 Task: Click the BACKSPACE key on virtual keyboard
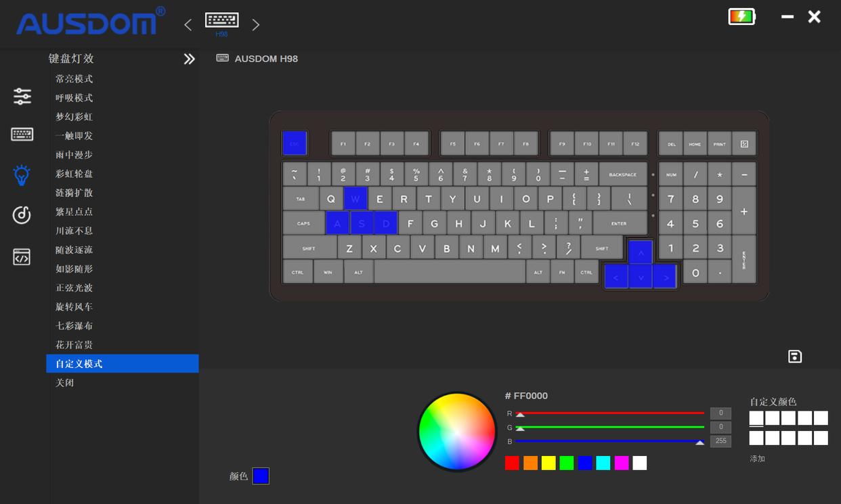pos(623,174)
